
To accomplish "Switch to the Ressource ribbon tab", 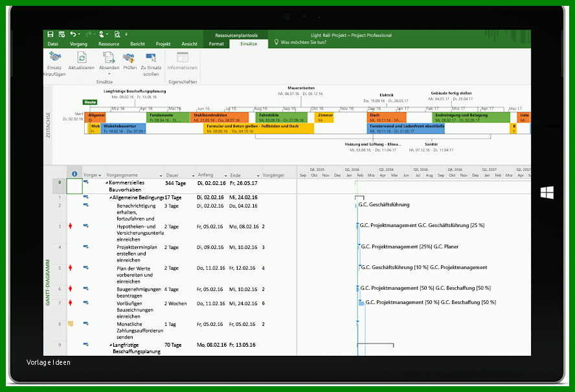I will pyautogui.click(x=109, y=44).
